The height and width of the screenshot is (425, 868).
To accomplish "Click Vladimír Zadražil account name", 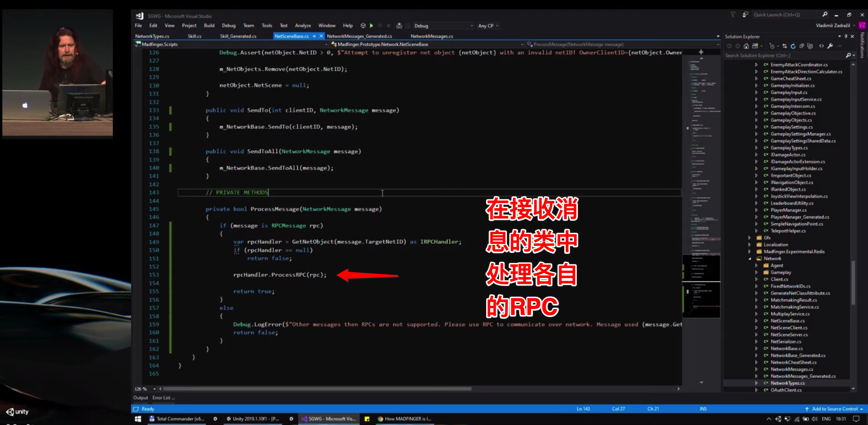I will pyautogui.click(x=833, y=25).
